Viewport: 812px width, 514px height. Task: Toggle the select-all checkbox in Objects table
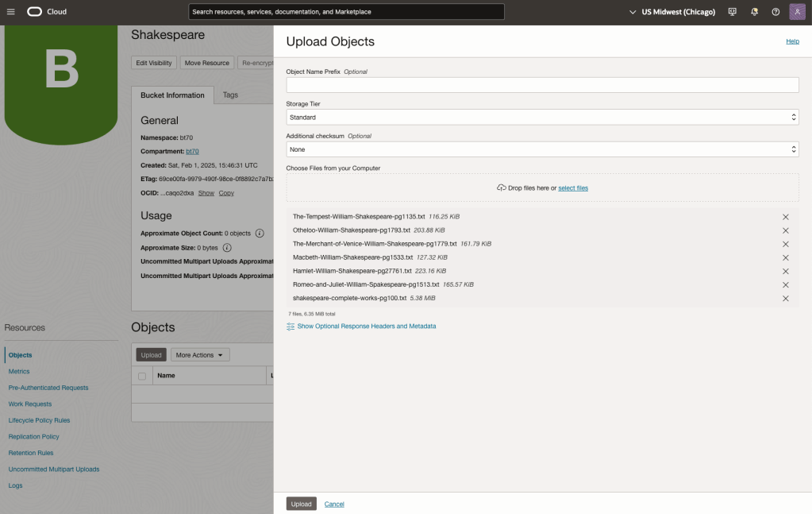coord(142,376)
